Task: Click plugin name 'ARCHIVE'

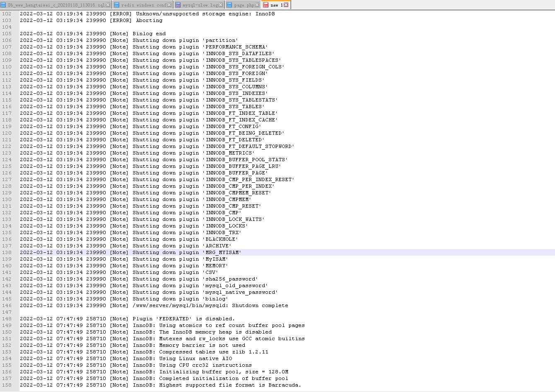Action: (217, 246)
